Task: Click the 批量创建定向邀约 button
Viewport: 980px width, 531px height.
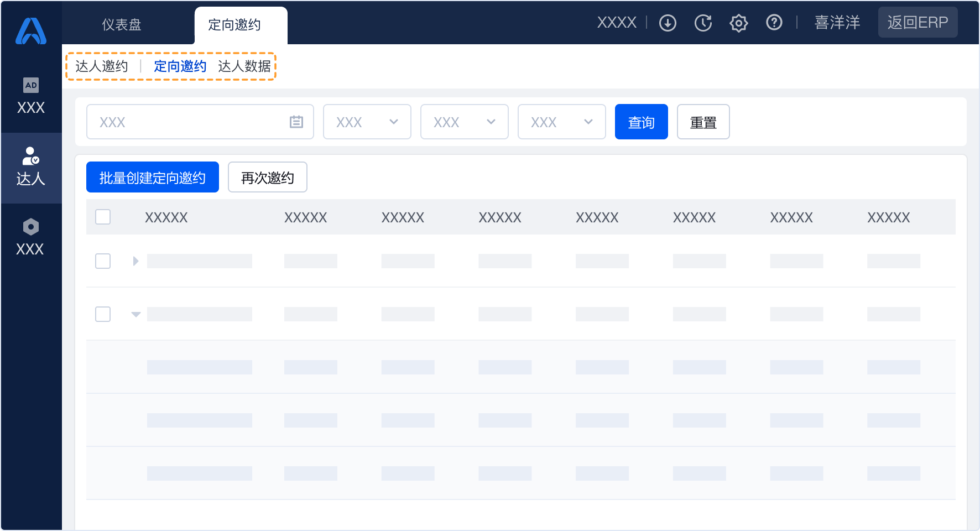Action: tap(152, 177)
